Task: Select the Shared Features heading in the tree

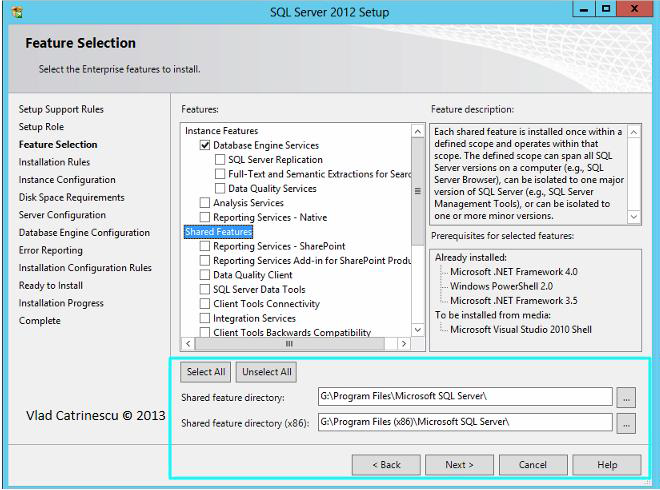Action: [218, 232]
